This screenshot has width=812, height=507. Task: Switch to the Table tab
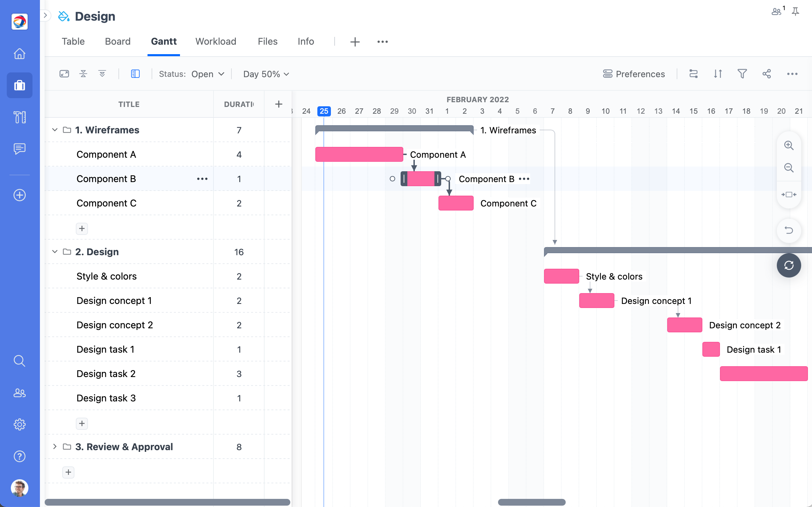73,41
